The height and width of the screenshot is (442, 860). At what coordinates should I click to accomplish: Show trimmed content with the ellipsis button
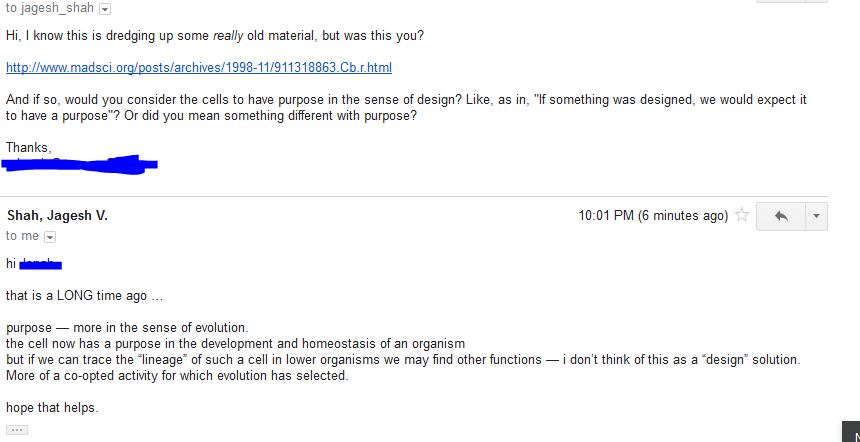17,430
